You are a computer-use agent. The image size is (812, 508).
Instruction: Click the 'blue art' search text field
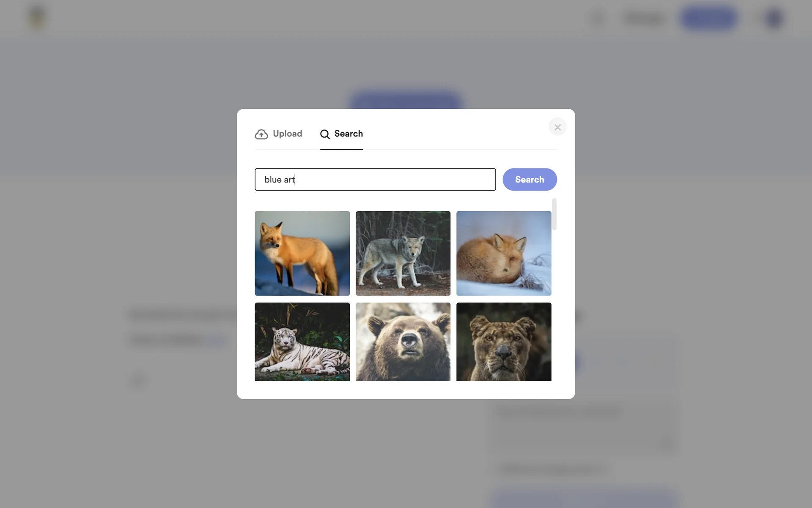375,179
